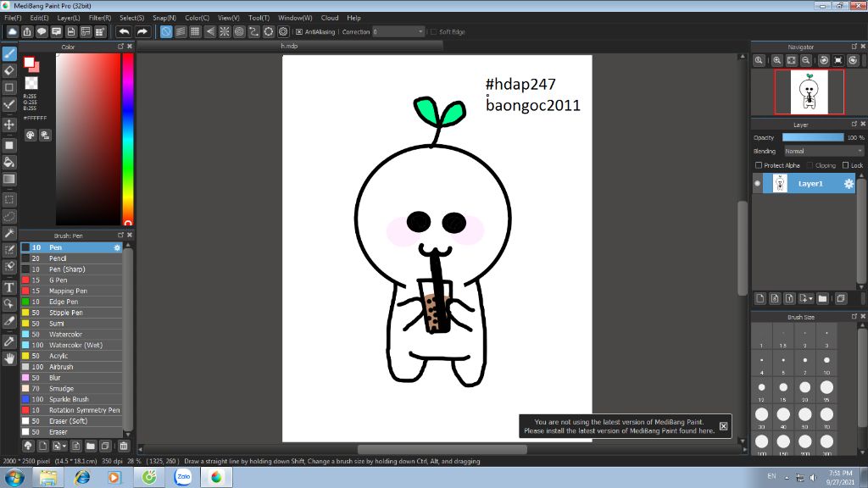Select the Watercolor (Wet) brush

click(x=71, y=346)
